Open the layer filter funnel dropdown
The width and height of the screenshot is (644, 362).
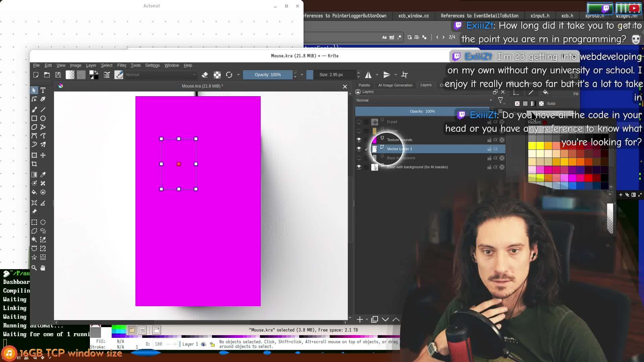[x=501, y=100]
